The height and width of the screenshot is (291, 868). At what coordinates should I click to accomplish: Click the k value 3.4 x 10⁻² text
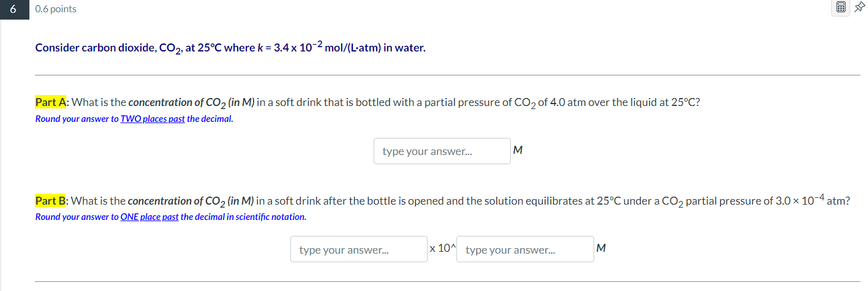pyautogui.click(x=283, y=48)
